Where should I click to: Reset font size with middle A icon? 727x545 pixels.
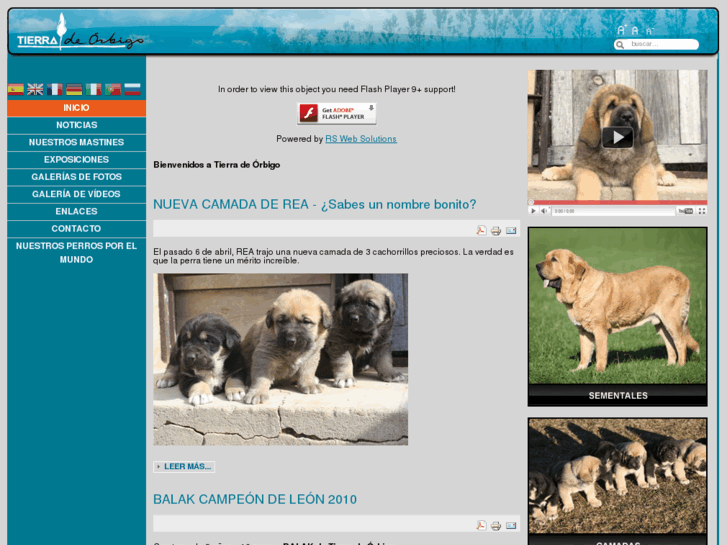pos(635,31)
